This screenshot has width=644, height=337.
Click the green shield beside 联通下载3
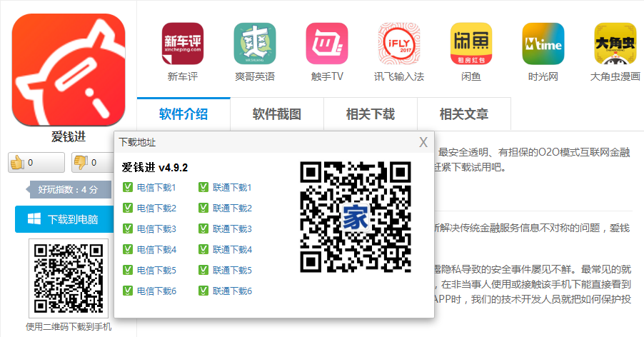click(203, 228)
